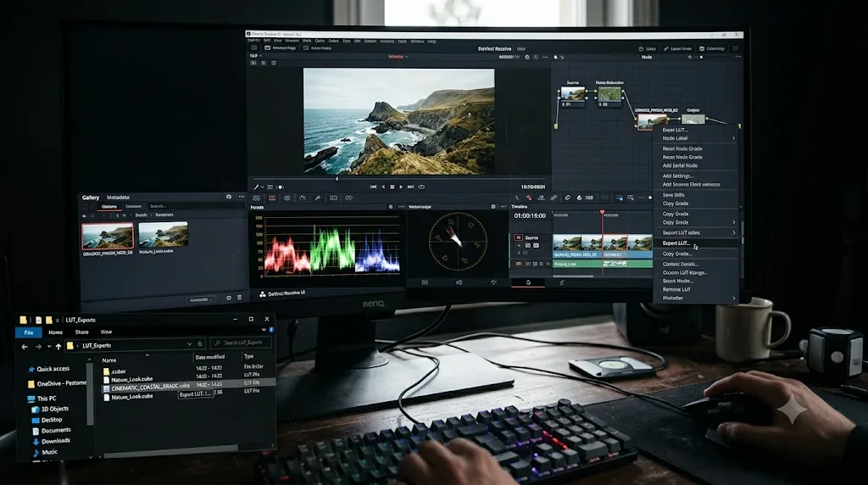Select the Source node in node editor
Viewport: 868px width, 485px height.
(x=572, y=95)
